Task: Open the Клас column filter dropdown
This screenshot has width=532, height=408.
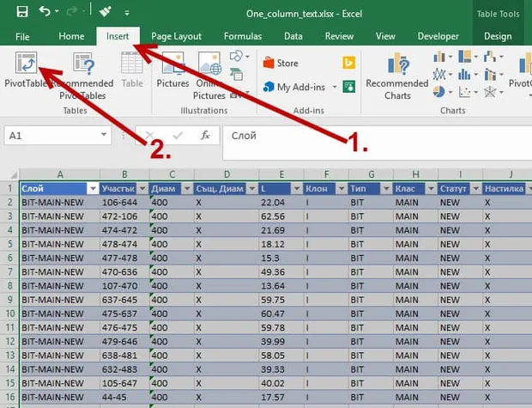Action: [431, 189]
